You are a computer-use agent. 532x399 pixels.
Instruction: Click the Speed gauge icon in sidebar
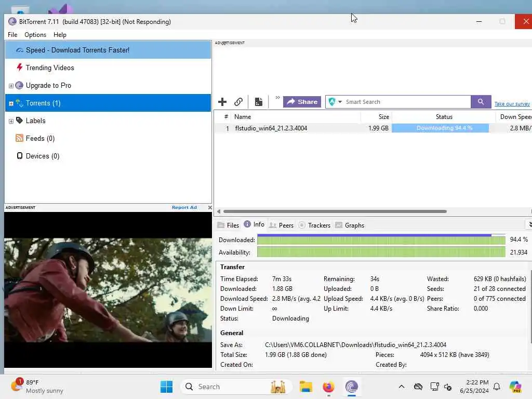(20, 50)
